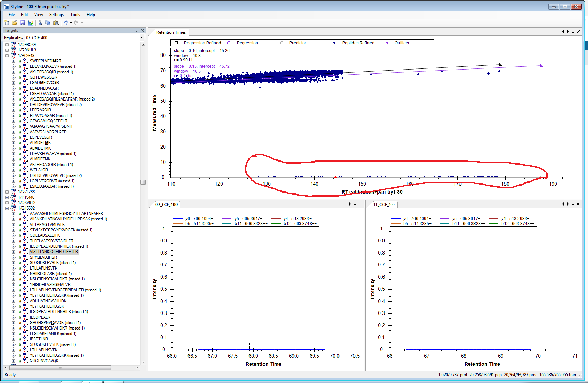Open the undo history dropdown arrow
Screen dimensions: 588x383
[x=71, y=23]
